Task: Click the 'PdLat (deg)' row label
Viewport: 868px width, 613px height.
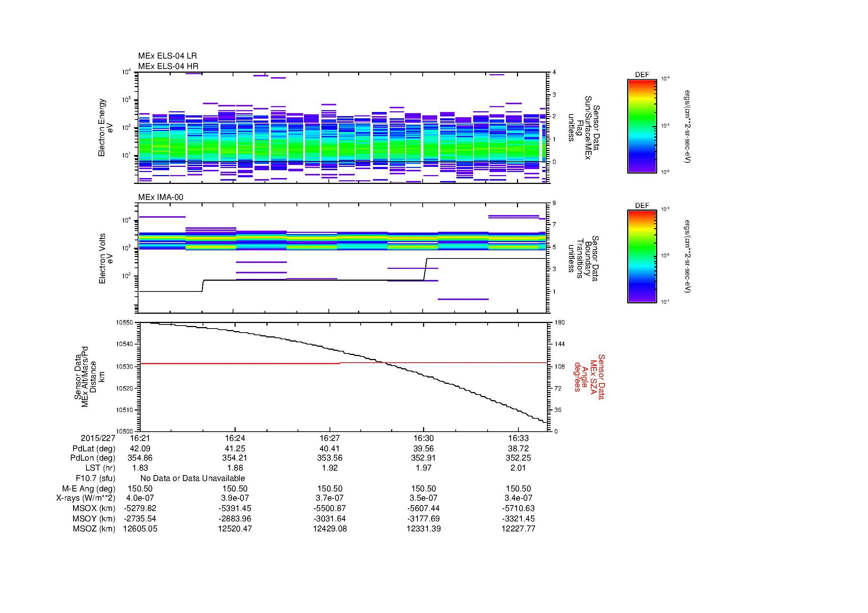Action: [94, 449]
